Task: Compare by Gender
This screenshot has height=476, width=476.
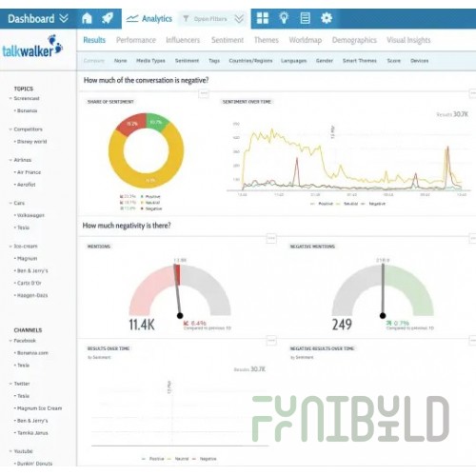Action: (325, 61)
